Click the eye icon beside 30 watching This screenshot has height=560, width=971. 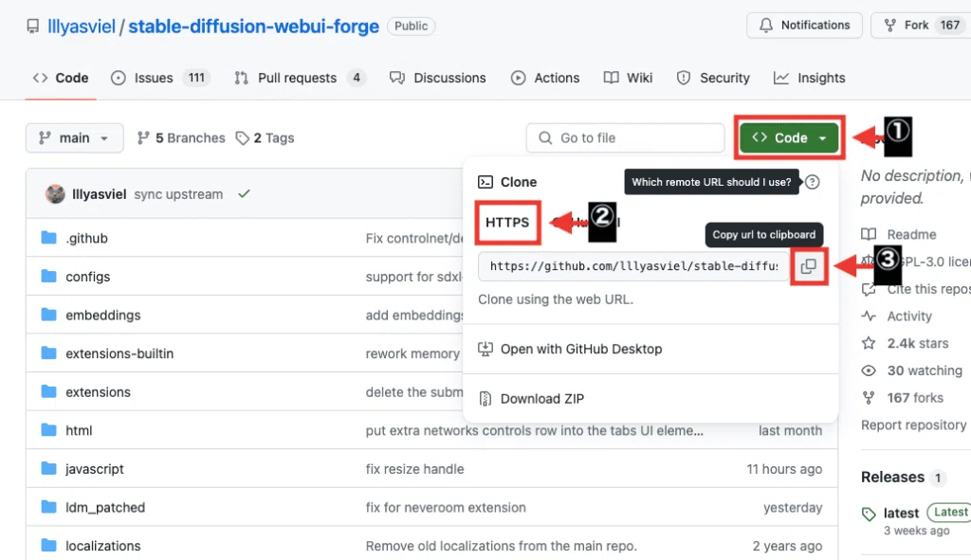(x=869, y=370)
